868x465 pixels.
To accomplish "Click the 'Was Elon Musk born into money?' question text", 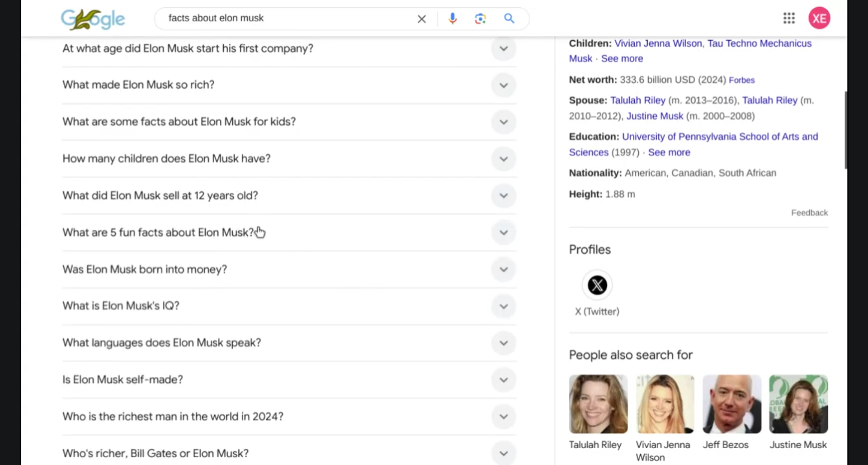I will coord(145,269).
